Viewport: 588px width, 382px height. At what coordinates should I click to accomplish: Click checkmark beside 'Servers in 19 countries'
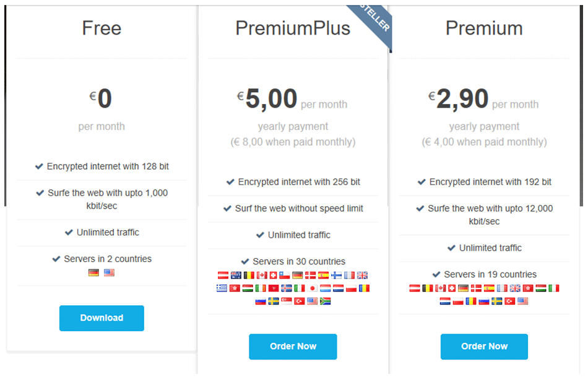pyautogui.click(x=436, y=275)
